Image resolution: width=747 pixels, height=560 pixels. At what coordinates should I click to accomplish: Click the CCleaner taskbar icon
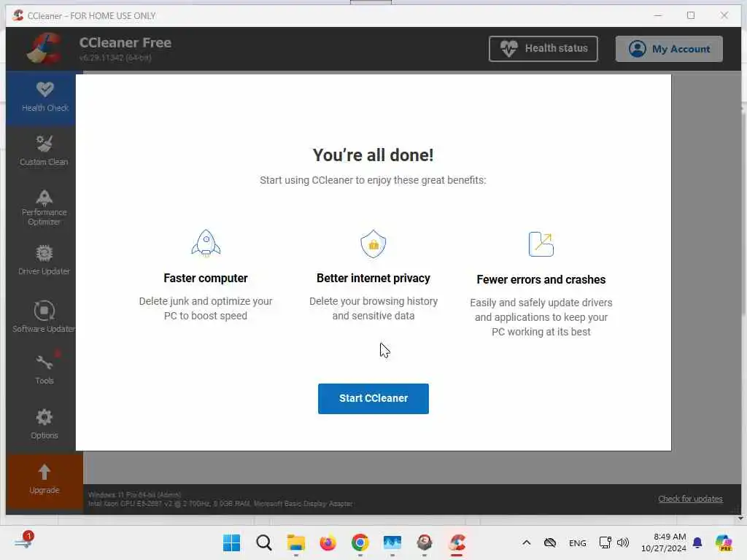tap(457, 542)
